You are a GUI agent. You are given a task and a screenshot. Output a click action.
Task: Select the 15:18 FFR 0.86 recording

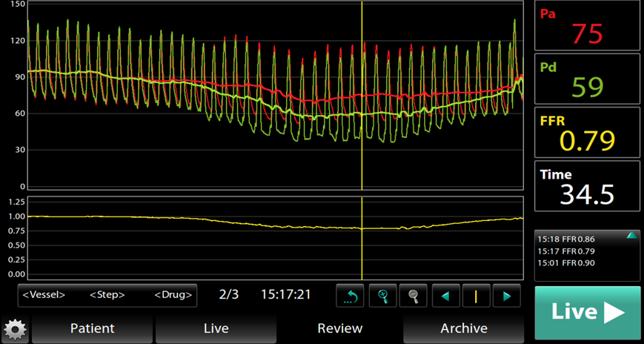point(567,239)
